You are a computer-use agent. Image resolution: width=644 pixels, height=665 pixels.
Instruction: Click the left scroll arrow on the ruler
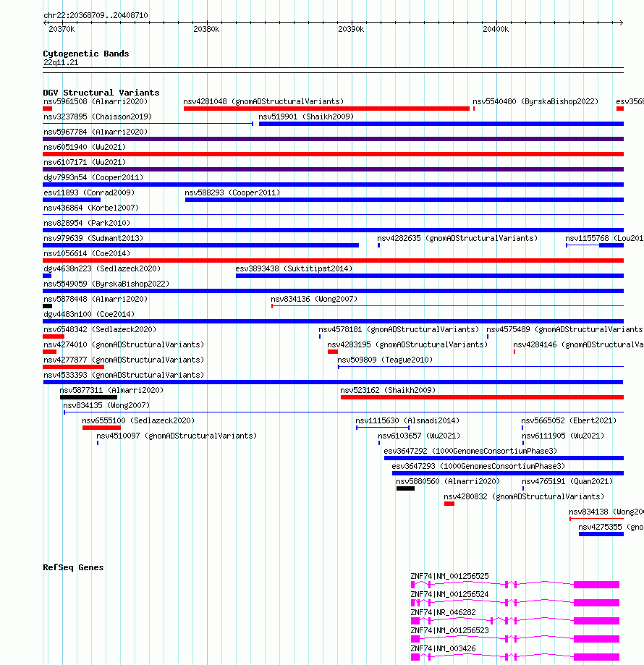tap(46, 23)
